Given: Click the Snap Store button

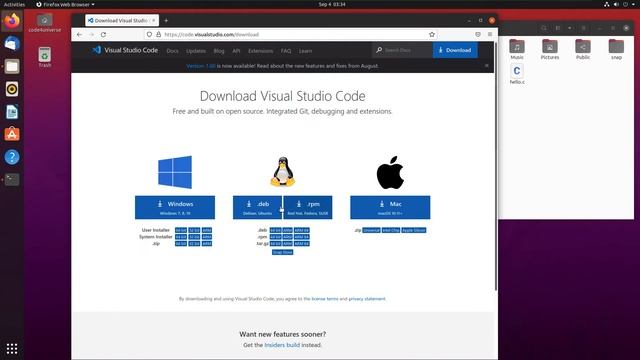Looking at the screenshot, I should coord(282,252).
